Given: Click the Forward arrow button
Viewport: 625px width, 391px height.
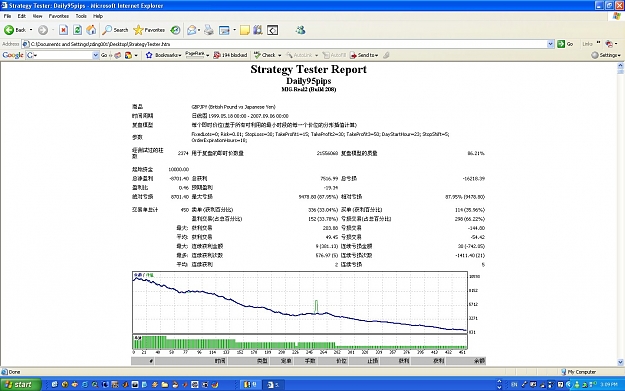Looking at the screenshot, I should (x=43, y=30).
